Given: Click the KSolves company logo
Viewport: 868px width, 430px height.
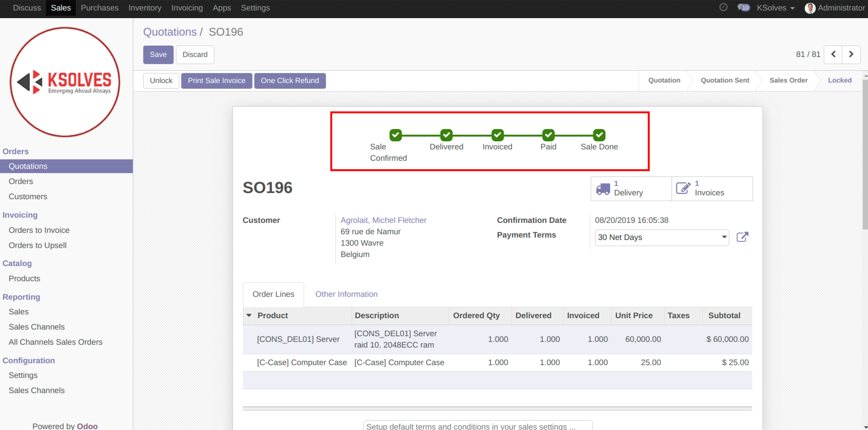Looking at the screenshot, I should pyautogui.click(x=65, y=82).
